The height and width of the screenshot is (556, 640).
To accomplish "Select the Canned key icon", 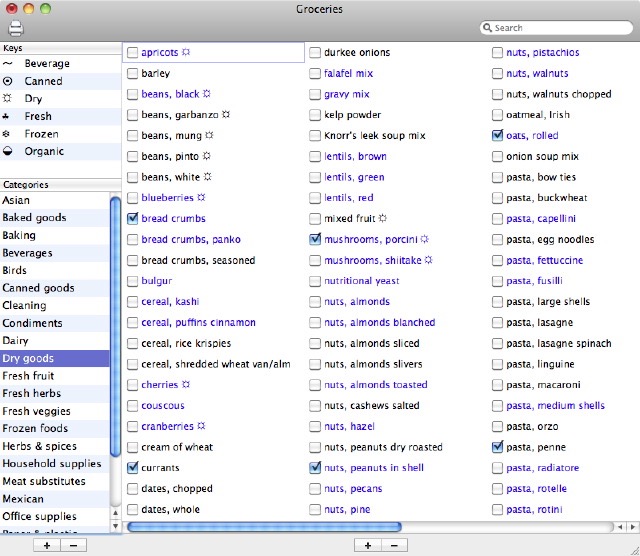I will [x=8, y=81].
